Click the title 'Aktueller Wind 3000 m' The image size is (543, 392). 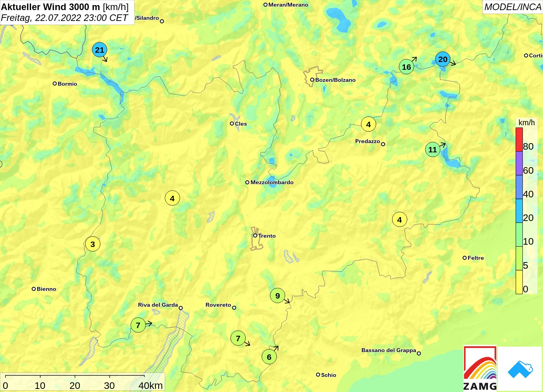click(x=50, y=7)
